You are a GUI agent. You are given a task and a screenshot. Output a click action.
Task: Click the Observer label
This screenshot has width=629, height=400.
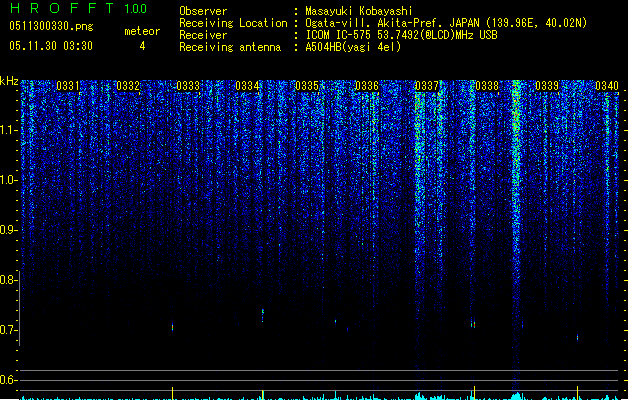pos(203,11)
